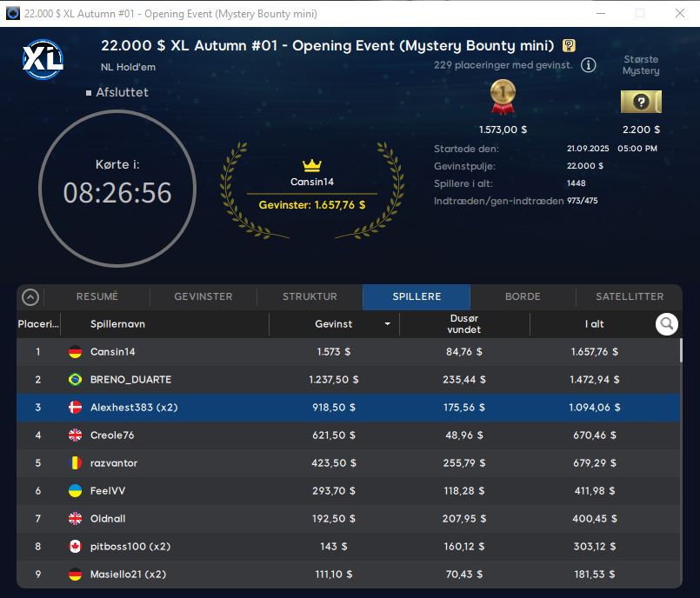
Task: Click the I alt column header
Action: pyautogui.click(x=594, y=324)
